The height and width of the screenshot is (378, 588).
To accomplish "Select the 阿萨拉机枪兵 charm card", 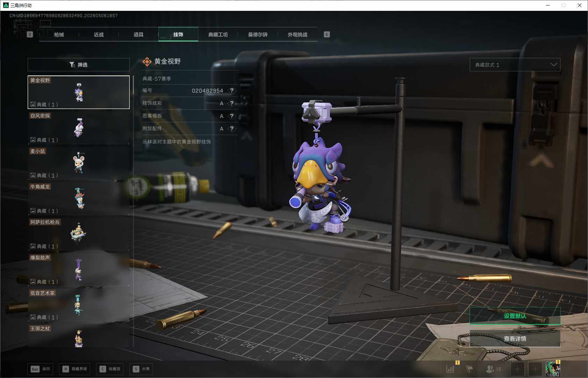I will click(79, 234).
